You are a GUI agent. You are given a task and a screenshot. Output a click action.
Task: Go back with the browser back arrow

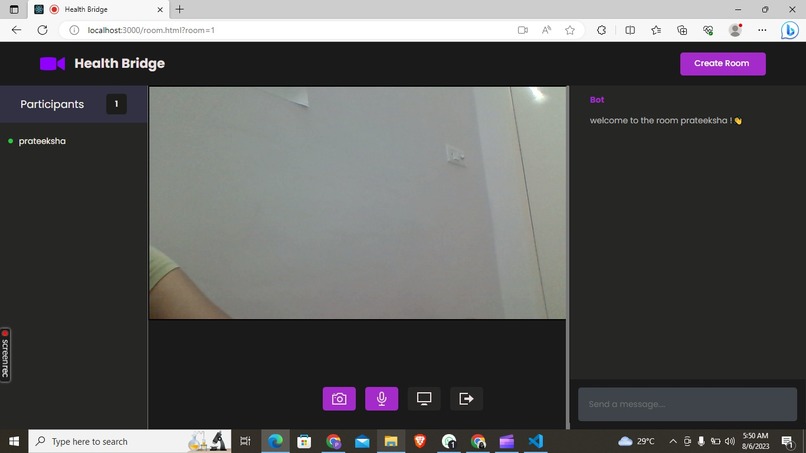pyautogui.click(x=16, y=30)
